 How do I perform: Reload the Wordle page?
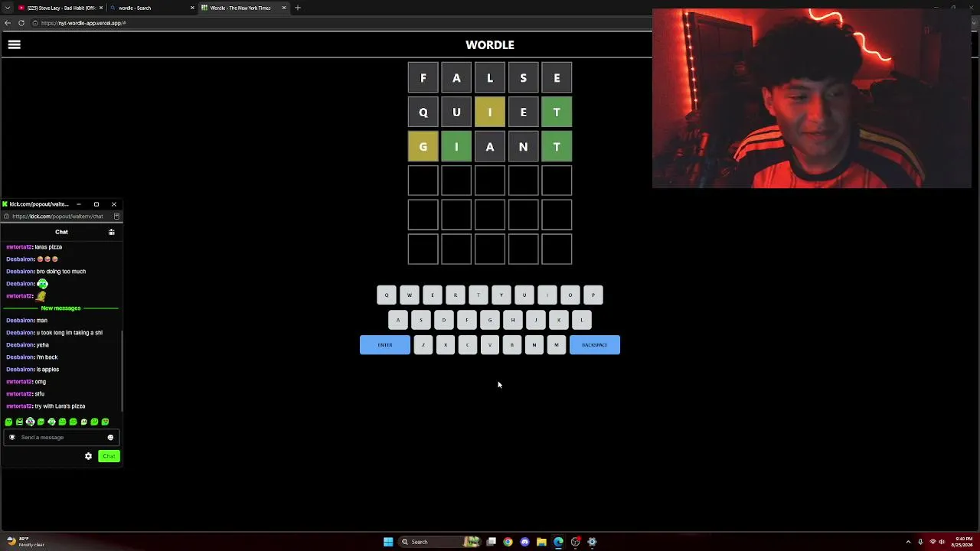pyautogui.click(x=21, y=23)
